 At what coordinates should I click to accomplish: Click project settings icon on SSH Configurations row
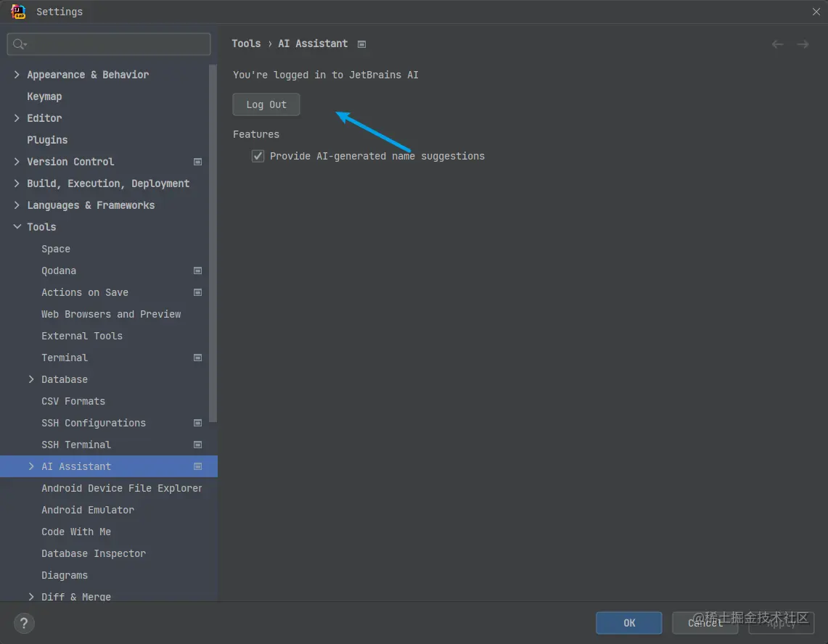[x=197, y=423]
